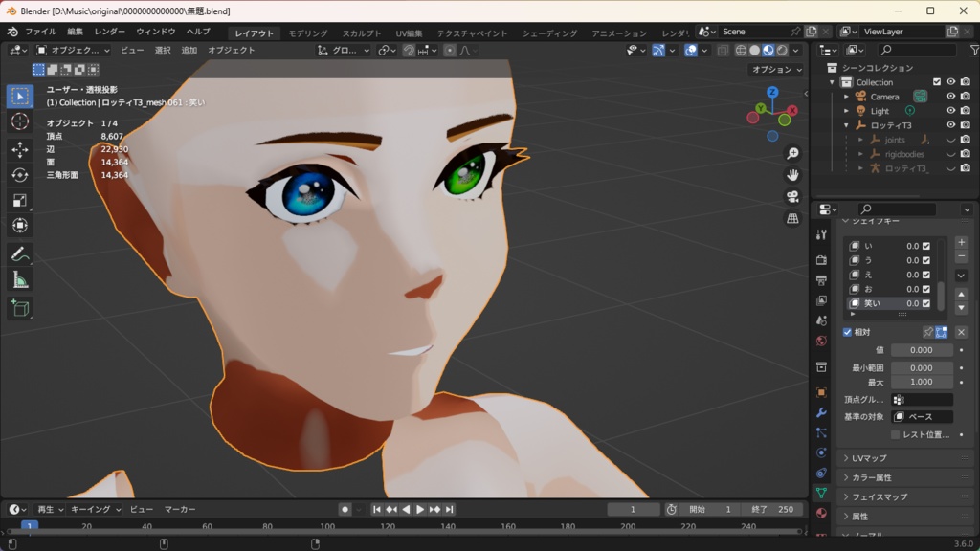Mute the 笑い shape key checkbox

tap(926, 303)
